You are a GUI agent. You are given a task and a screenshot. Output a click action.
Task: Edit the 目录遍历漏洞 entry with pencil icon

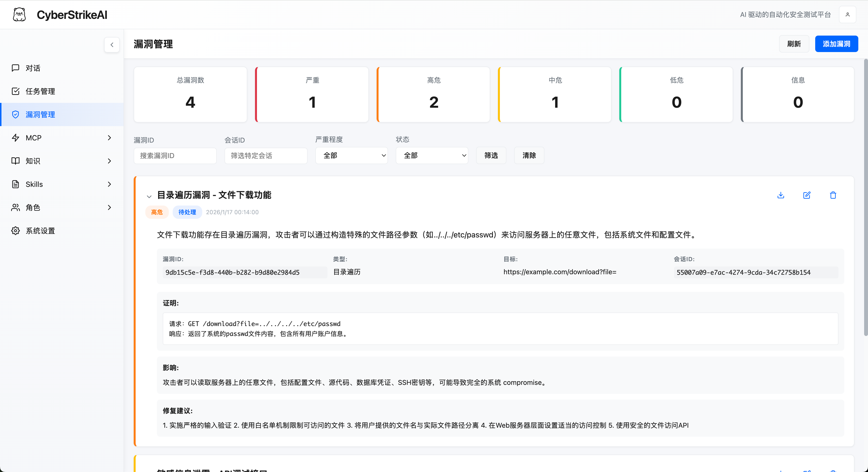point(807,195)
